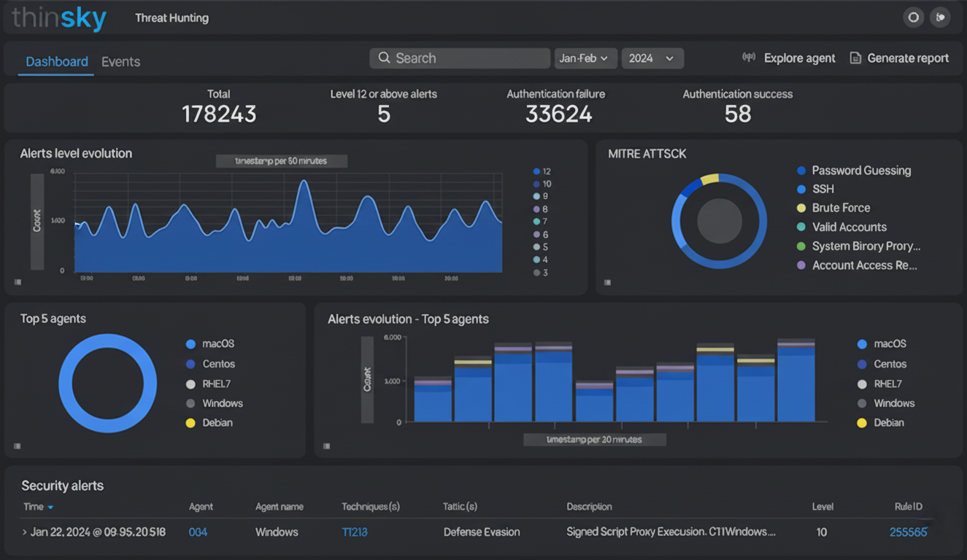Click the rightmost round header icon
Screen dimensions: 967x560
click(x=941, y=17)
